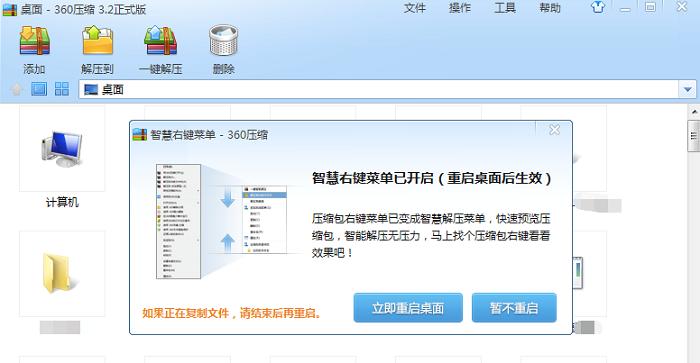This screenshot has width=700, height=363.
Task: Click the heading 智慧右键菜单已开启
Action: [x=431, y=178]
